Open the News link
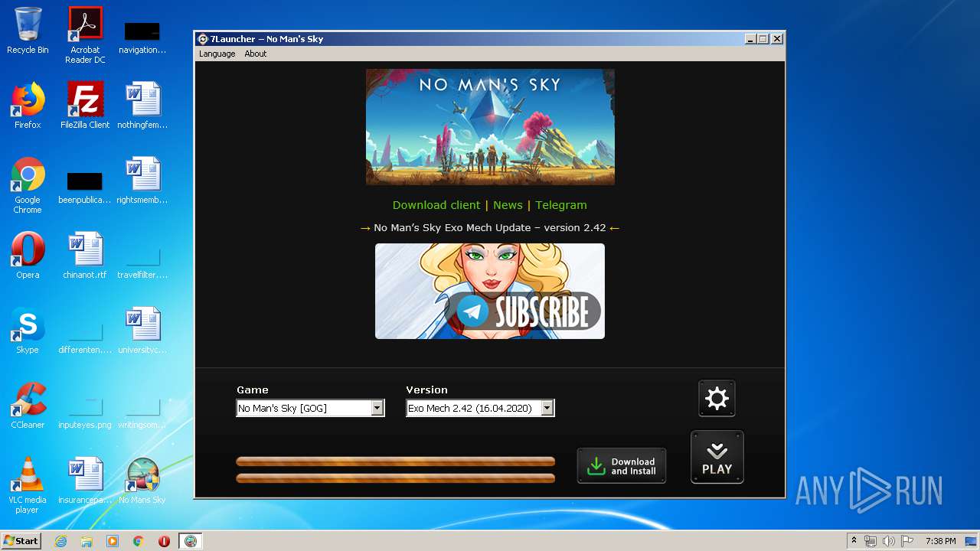The height and width of the screenshot is (551, 980). [508, 205]
